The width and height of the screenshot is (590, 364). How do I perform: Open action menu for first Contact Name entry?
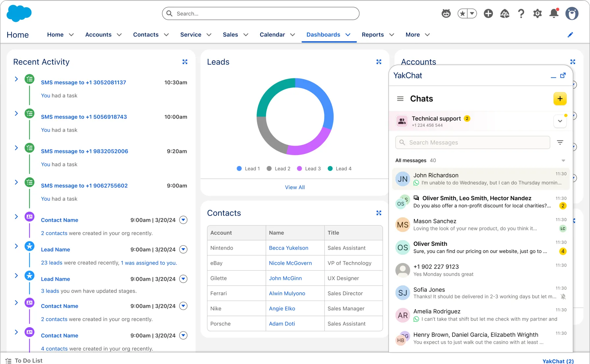pyautogui.click(x=183, y=220)
